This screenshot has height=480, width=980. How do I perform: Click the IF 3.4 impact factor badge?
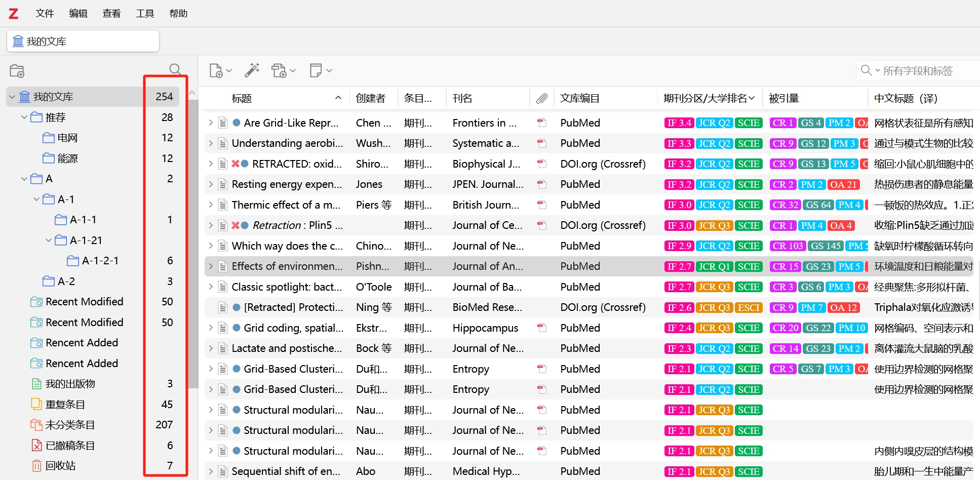tap(679, 123)
